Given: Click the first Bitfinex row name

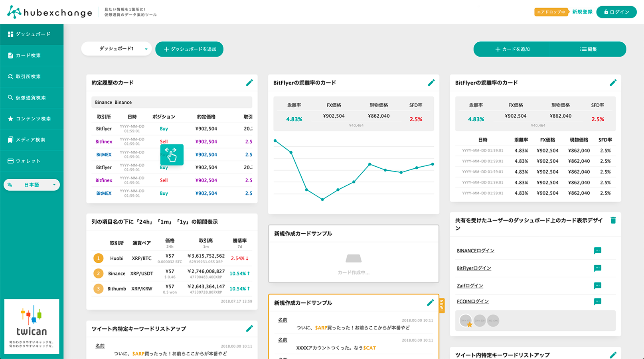Looking at the screenshot, I should (104, 142).
